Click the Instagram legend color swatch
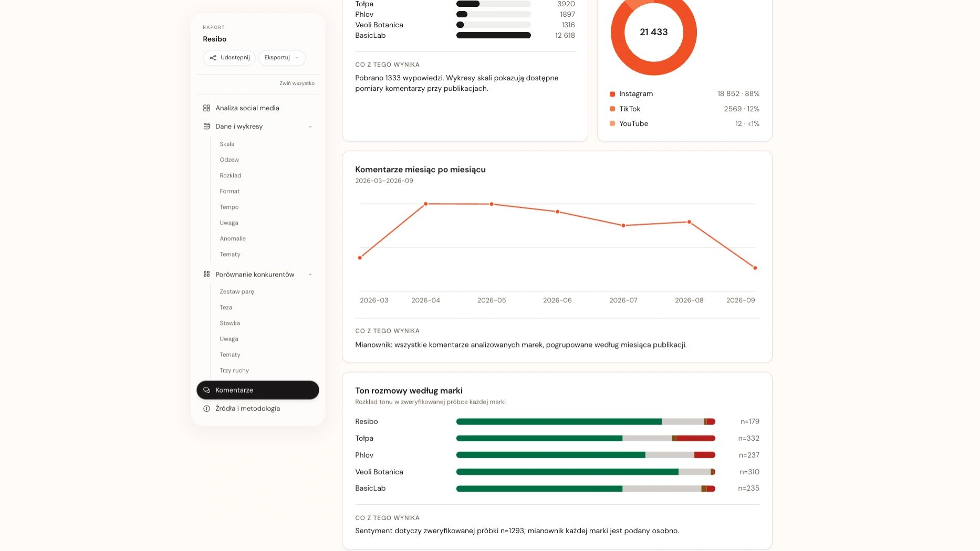Image resolution: width=980 pixels, height=551 pixels. [x=612, y=94]
